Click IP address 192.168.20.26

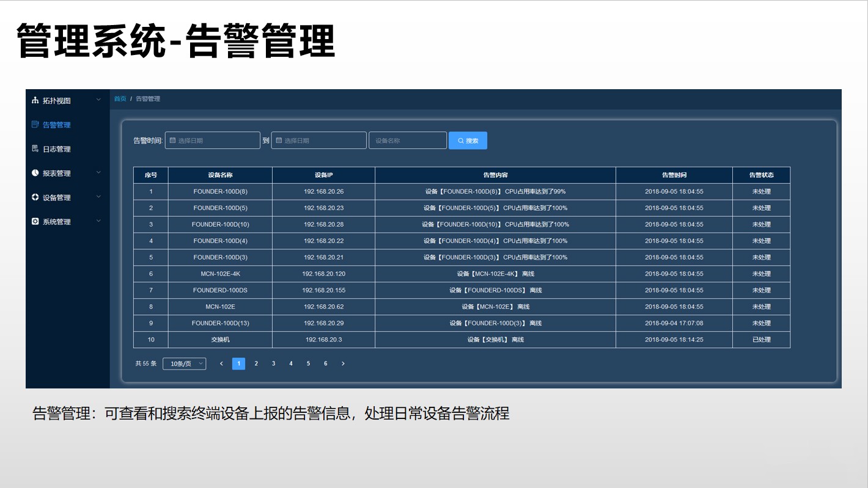tap(323, 192)
